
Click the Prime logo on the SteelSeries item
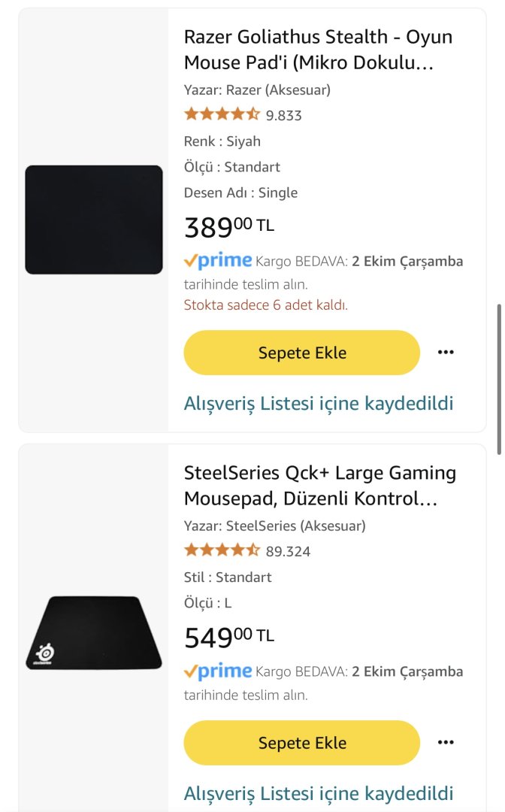click(x=218, y=671)
